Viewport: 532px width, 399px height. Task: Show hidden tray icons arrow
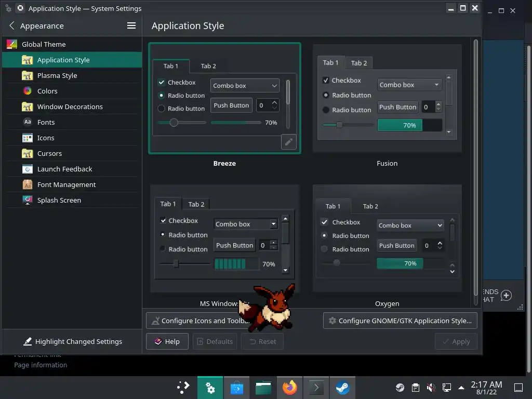[461, 388]
